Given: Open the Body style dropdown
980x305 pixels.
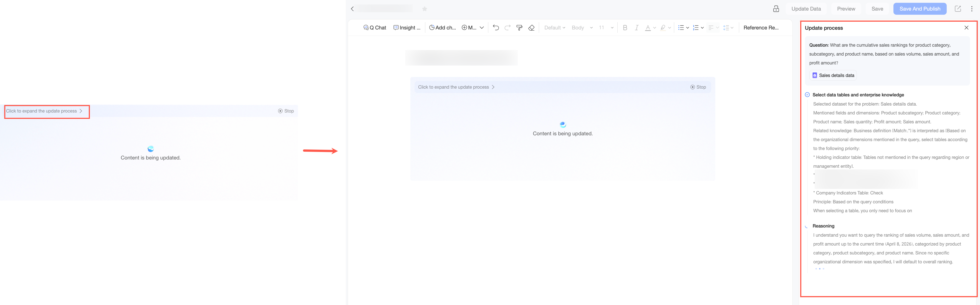Looking at the screenshot, I should tap(582, 27).
